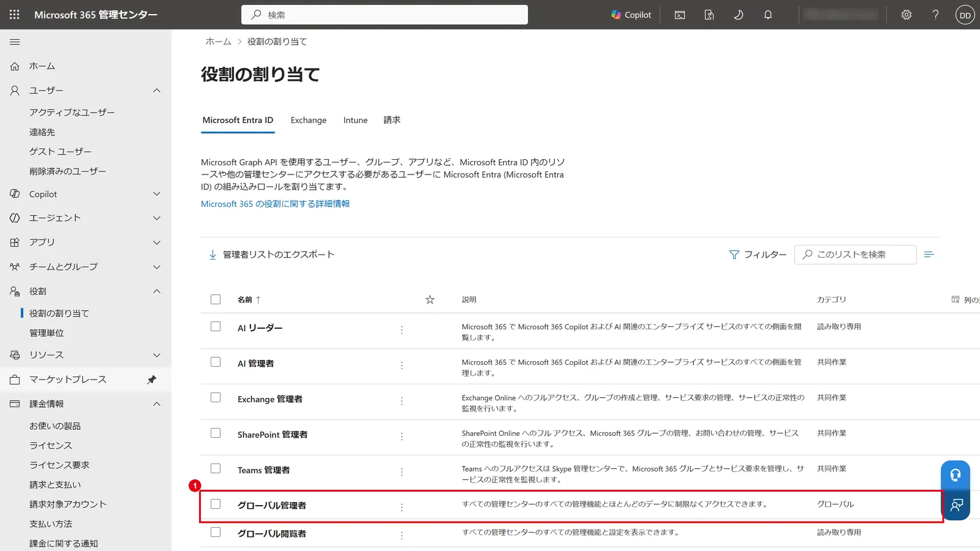Collapse the navigation menu hamburger icon

(15, 42)
